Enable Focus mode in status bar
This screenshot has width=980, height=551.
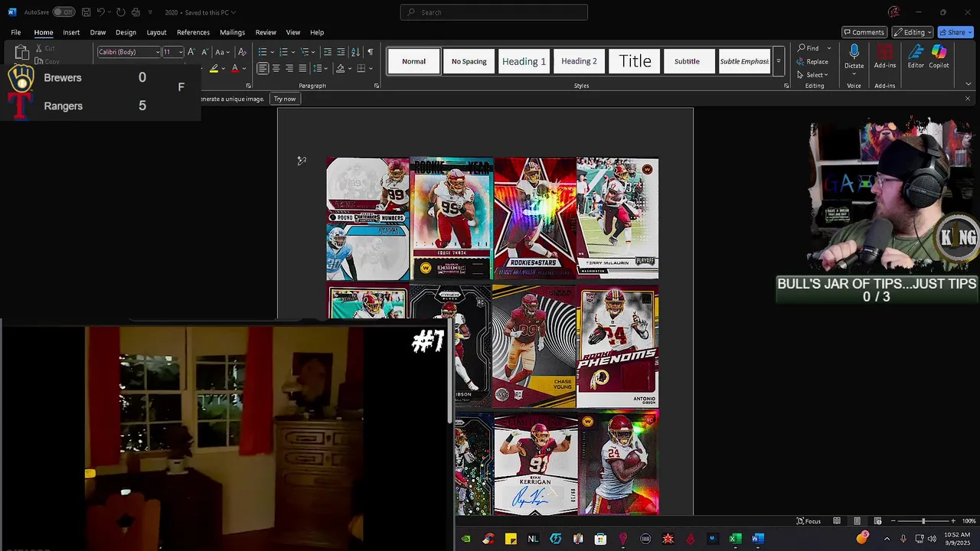tap(808, 521)
